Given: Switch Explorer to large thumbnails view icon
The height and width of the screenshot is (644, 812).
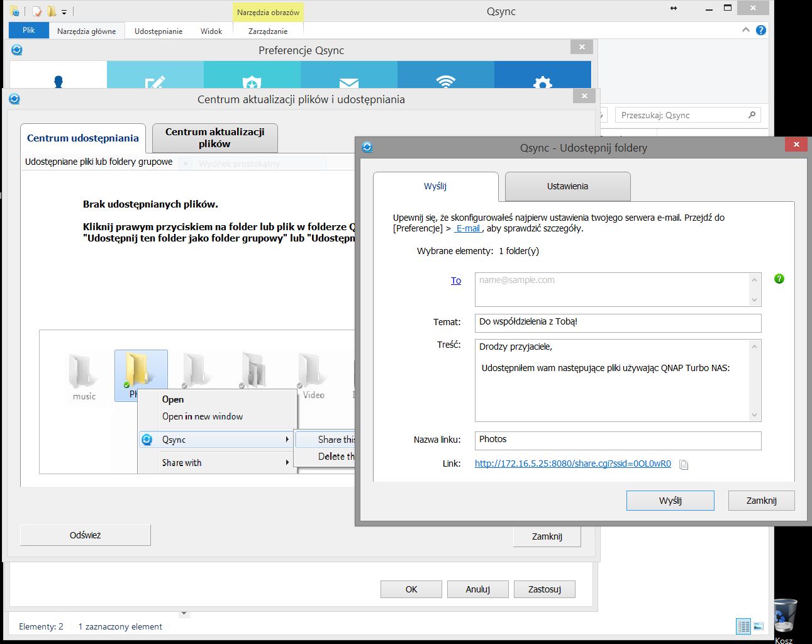Looking at the screenshot, I should [x=759, y=626].
